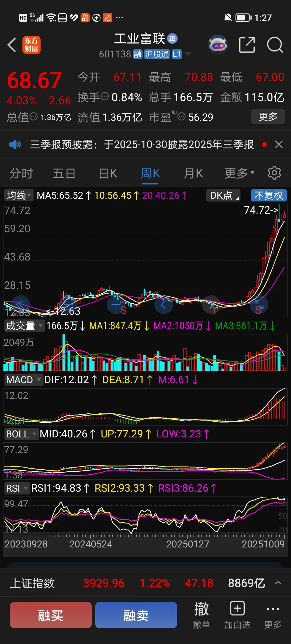Open the search magnifier icon
Viewport: 291px width, 644px height.
pos(275,45)
